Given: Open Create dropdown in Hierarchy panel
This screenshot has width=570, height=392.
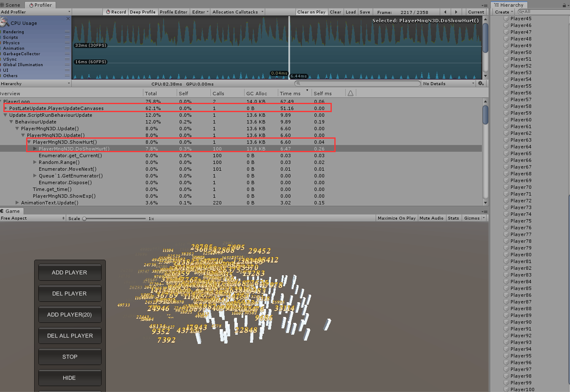Looking at the screenshot, I should [503, 12].
